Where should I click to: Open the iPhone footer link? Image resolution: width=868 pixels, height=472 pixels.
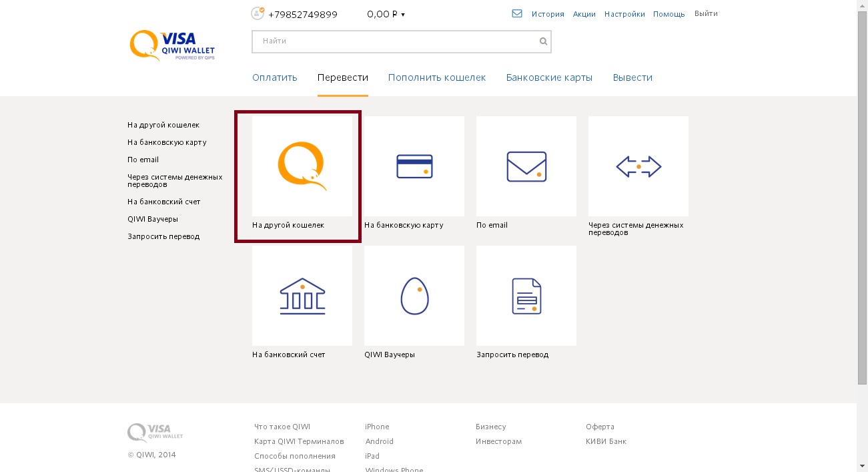pos(377,427)
